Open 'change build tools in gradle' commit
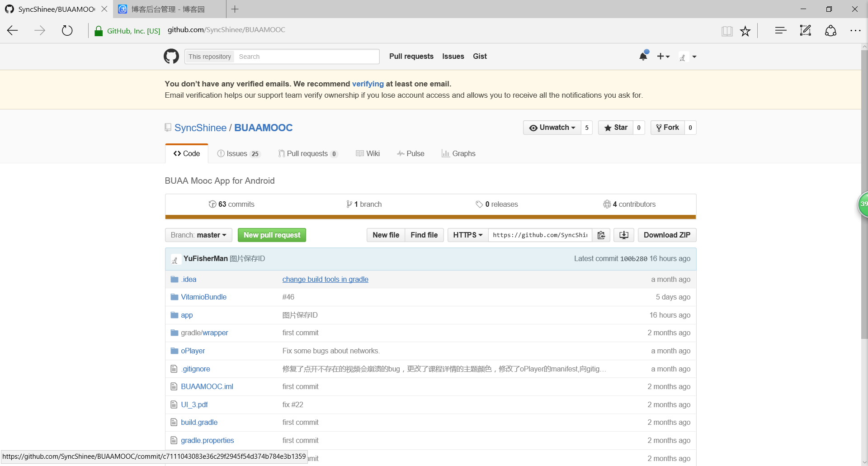The height and width of the screenshot is (466, 868). [x=325, y=280]
